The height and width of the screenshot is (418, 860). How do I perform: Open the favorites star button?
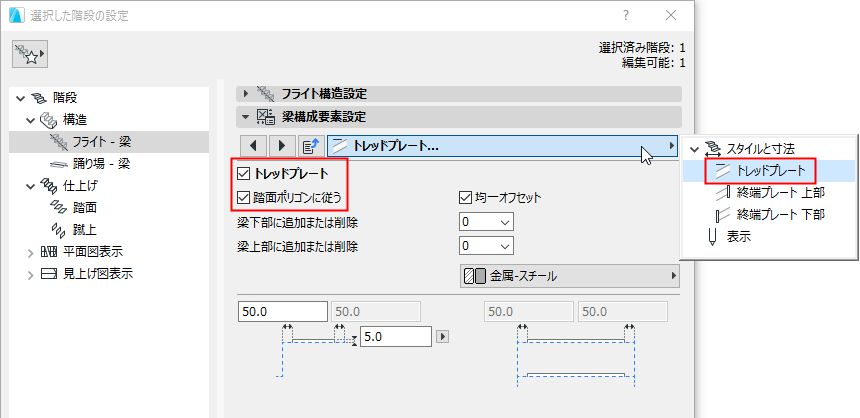tap(30, 54)
